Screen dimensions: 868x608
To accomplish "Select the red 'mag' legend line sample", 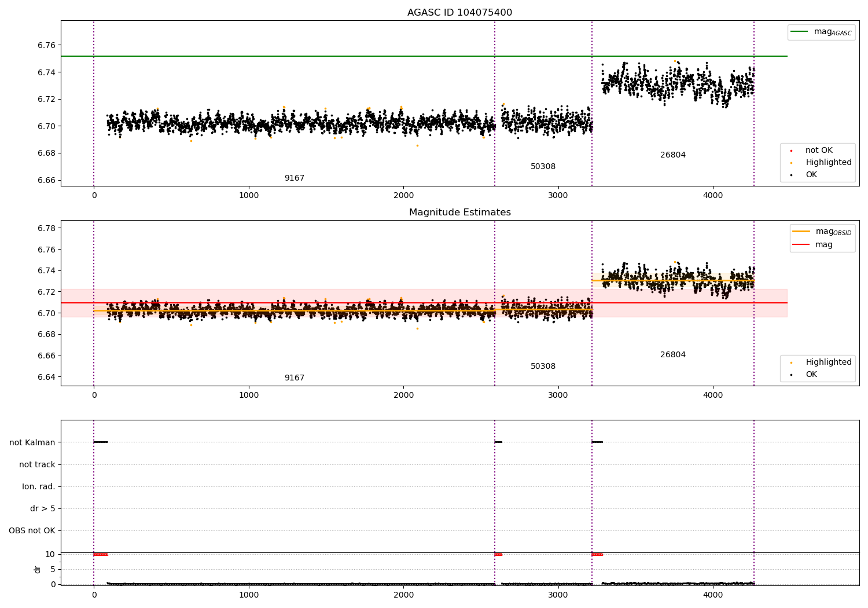I will [x=801, y=244].
